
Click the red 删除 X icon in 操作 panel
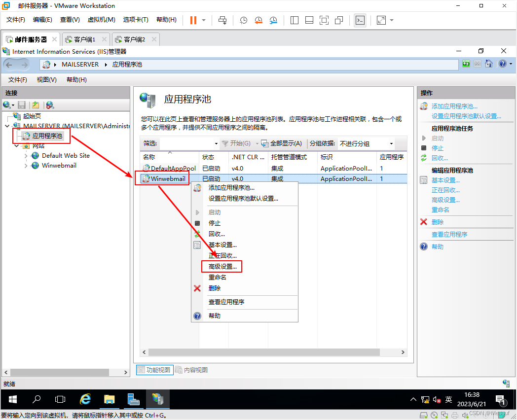pos(424,222)
